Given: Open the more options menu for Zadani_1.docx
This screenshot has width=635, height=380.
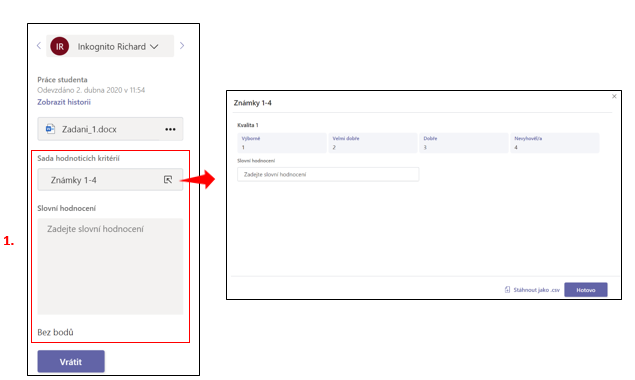Looking at the screenshot, I should (170, 129).
